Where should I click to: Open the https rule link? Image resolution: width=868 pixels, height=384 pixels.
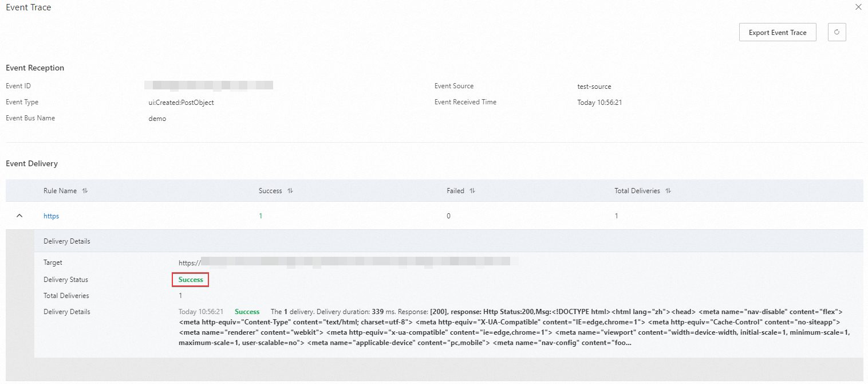[51, 216]
